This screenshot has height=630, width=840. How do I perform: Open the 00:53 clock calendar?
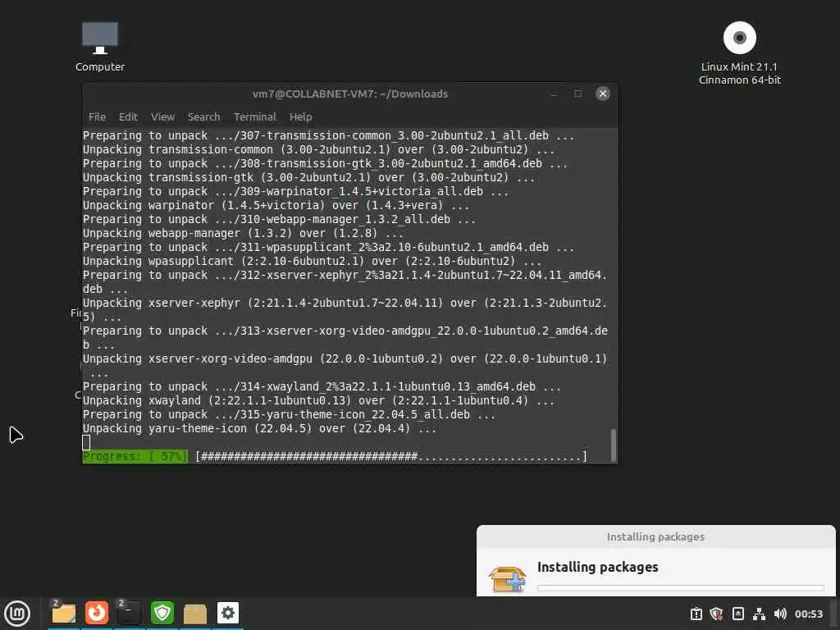(808, 614)
